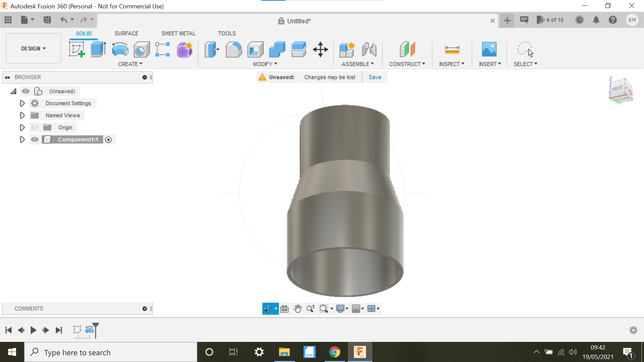Image resolution: width=644 pixels, height=362 pixels.
Task: Expand Document Settings in the browser
Action: point(22,103)
